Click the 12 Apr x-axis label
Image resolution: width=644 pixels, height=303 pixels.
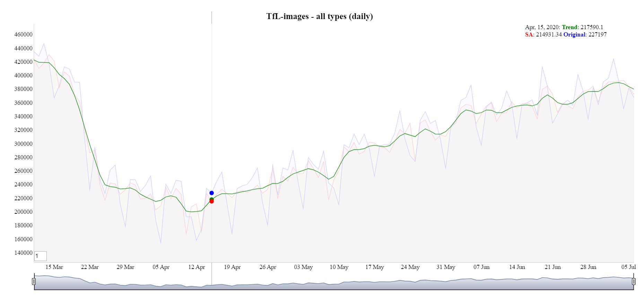point(197,267)
